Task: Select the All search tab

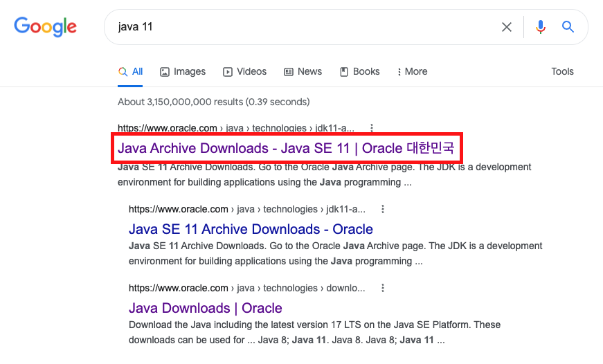Action: coord(130,71)
